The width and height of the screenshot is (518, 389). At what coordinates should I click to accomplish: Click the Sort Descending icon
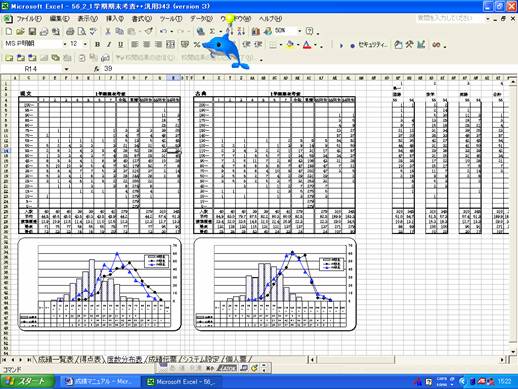point(242,31)
